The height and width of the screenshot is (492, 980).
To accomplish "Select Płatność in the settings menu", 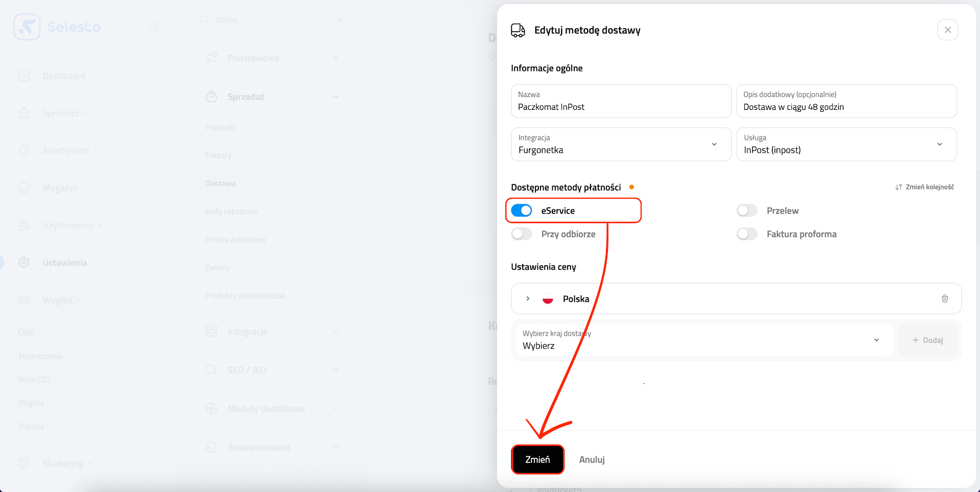I will point(220,127).
